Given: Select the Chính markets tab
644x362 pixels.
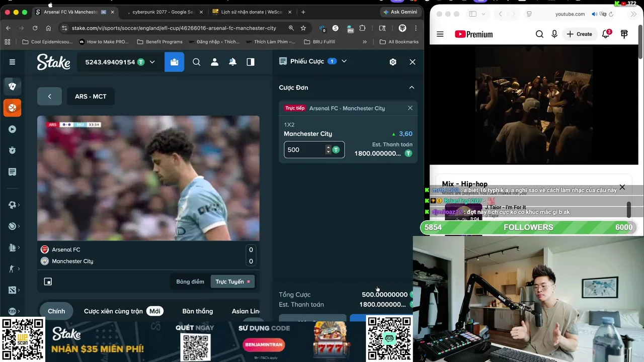Looking at the screenshot, I should (x=56, y=311).
